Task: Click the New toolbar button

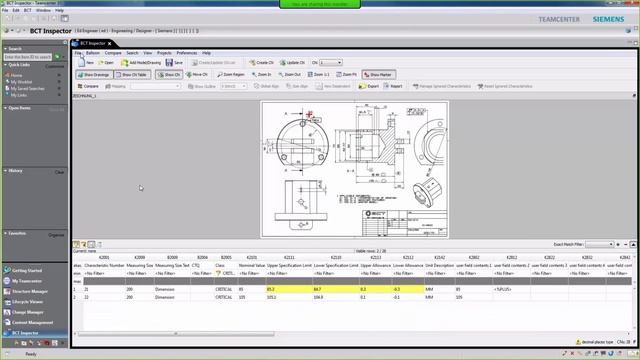Action: coord(86,62)
